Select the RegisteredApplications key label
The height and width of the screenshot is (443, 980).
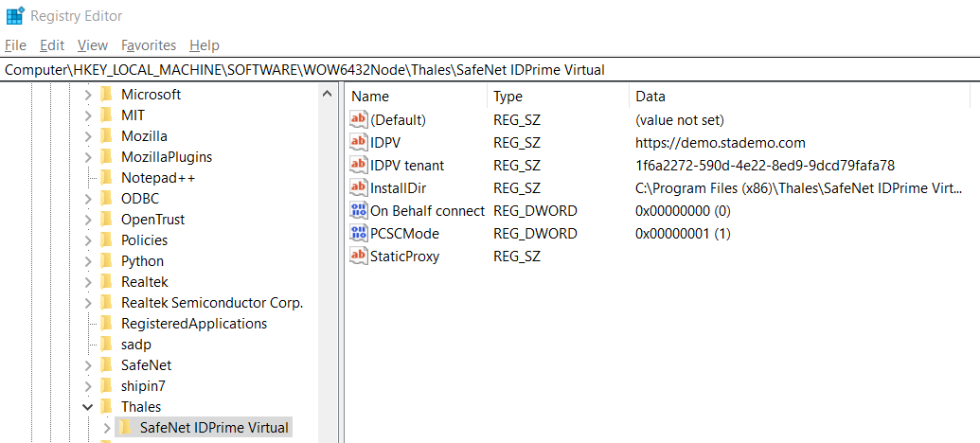194,324
